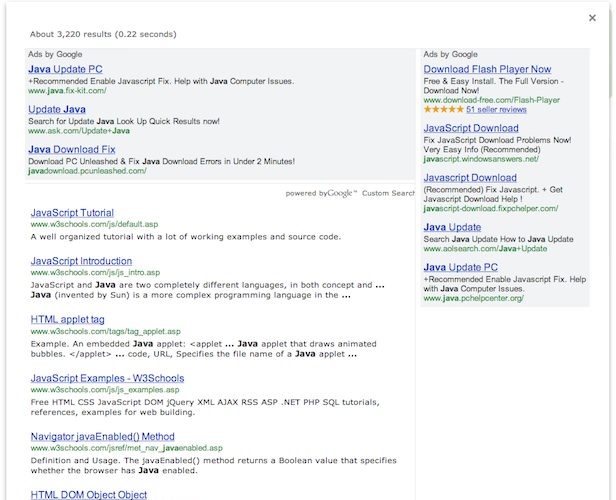The height and width of the screenshot is (500, 616).
Task: Open the HTML applet tag result
Action: (x=67, y=319)
